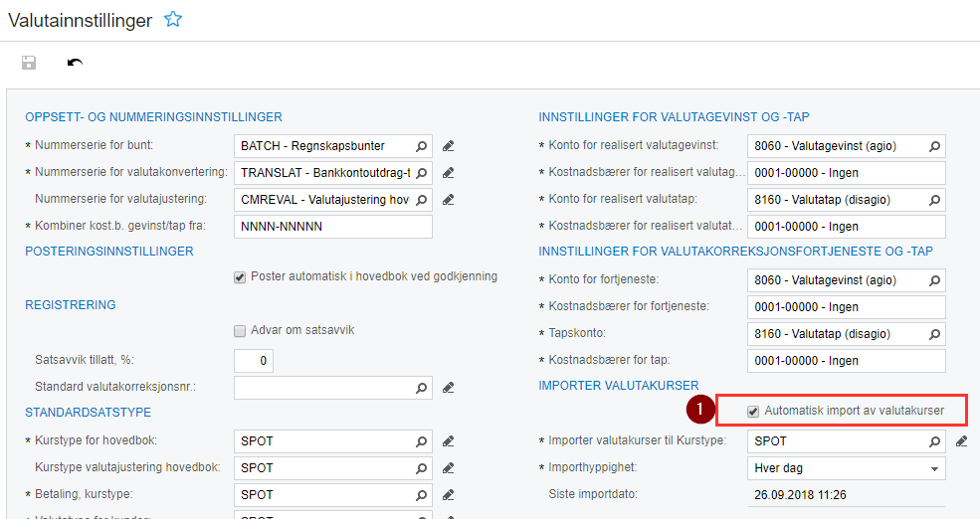980x519 pixels.
Task: Open lookup for Konto for fortjeneste
Action: 935,280
